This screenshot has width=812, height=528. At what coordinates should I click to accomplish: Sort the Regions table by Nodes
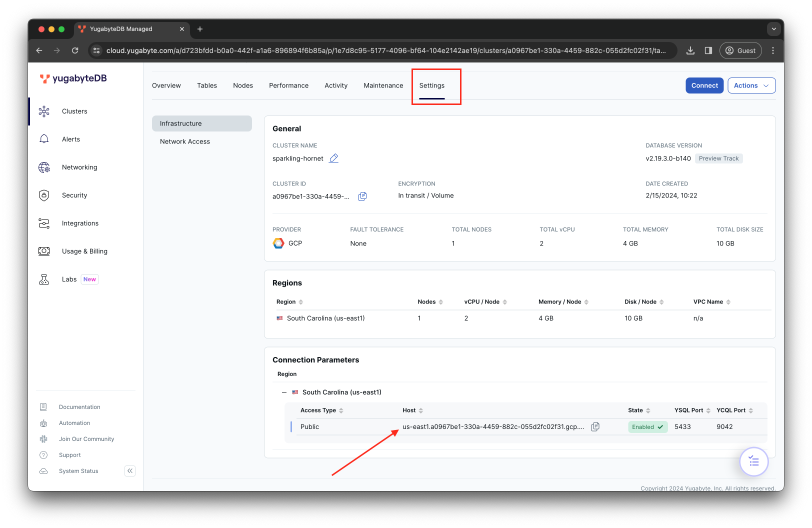(439, 301)
